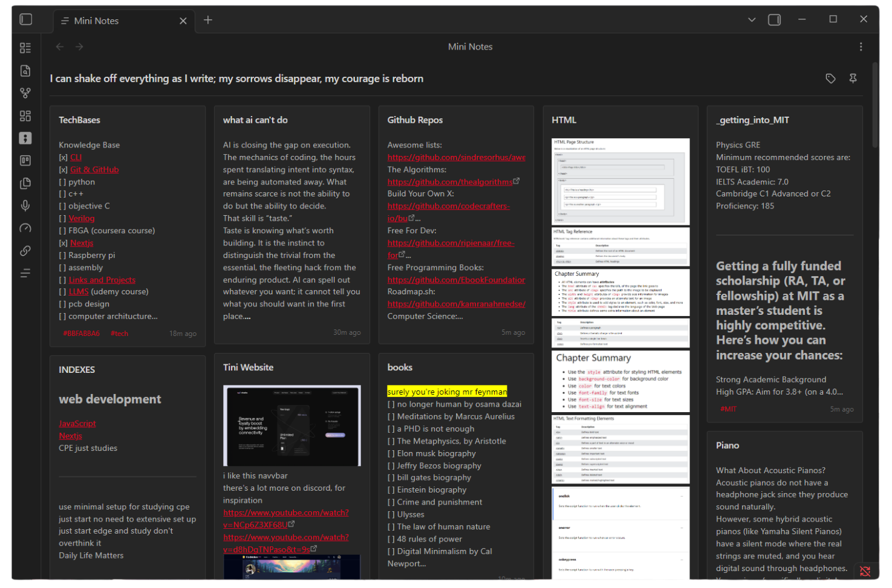Open the gauge speedometer ribbon icon
The width and height of the screenshot is (892, 588).
click(25, 228)
